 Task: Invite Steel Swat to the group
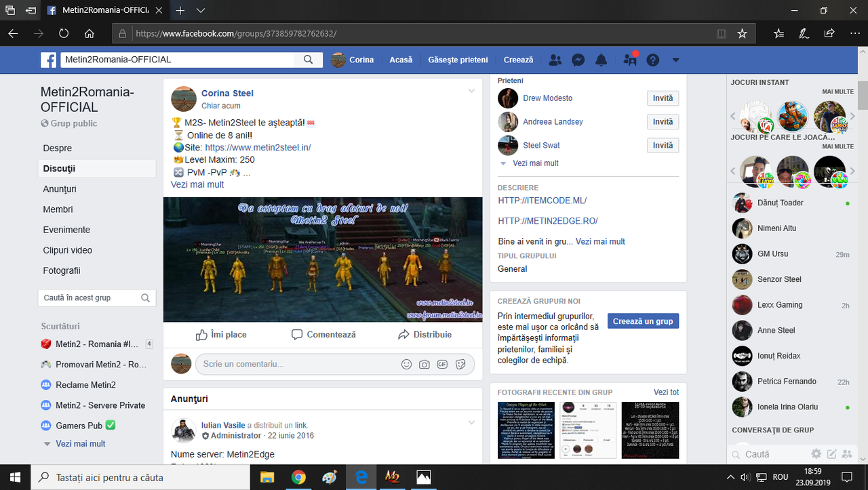tap(663, 146)
